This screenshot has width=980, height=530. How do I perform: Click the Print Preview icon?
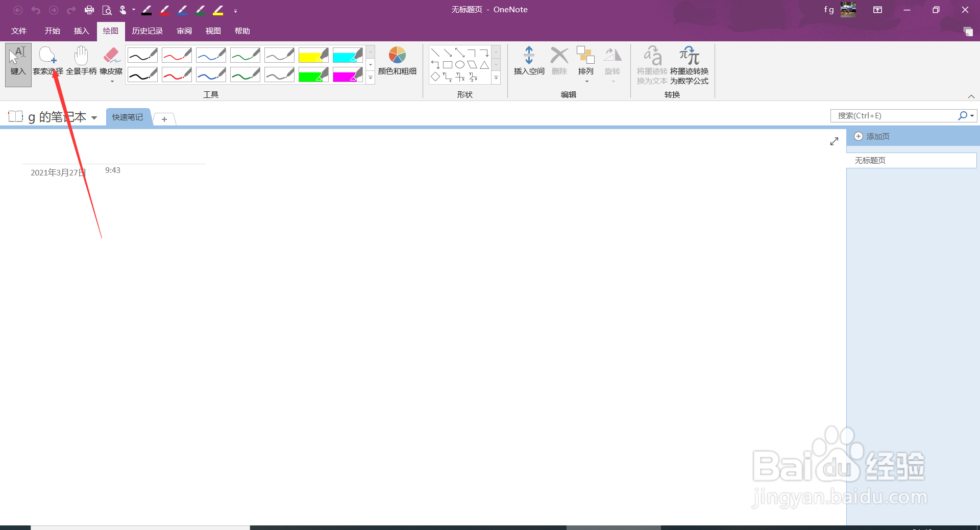coord(107,10)
